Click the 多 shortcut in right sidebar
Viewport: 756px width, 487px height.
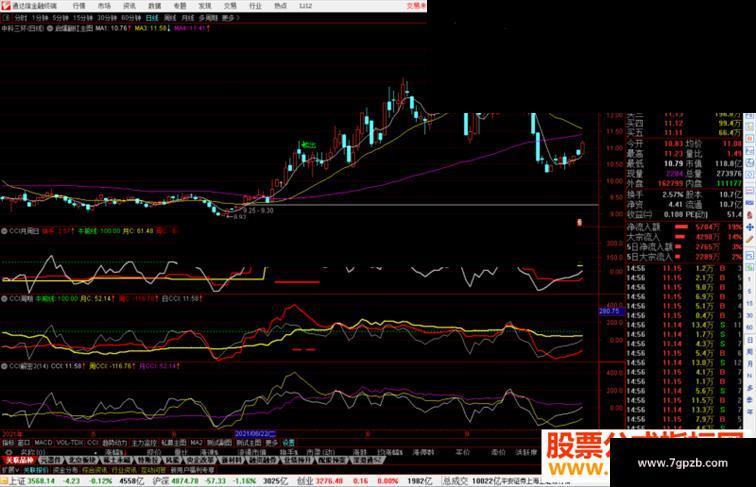750,387
